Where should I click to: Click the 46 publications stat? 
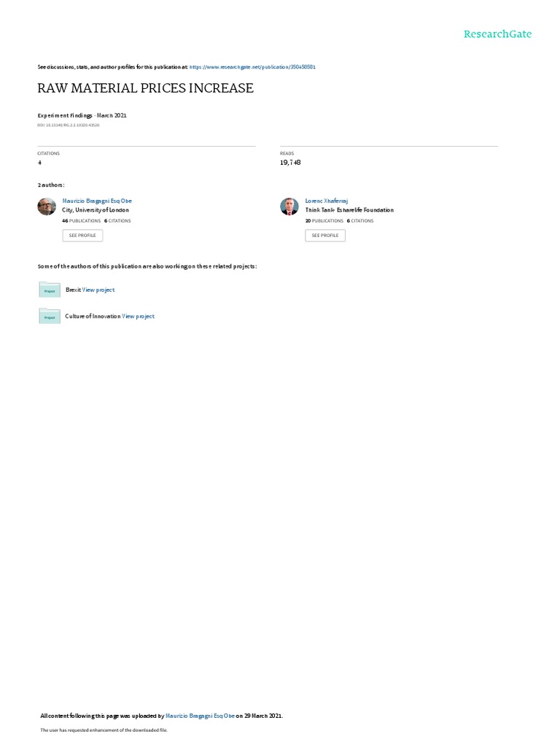[x=82, y=221]
